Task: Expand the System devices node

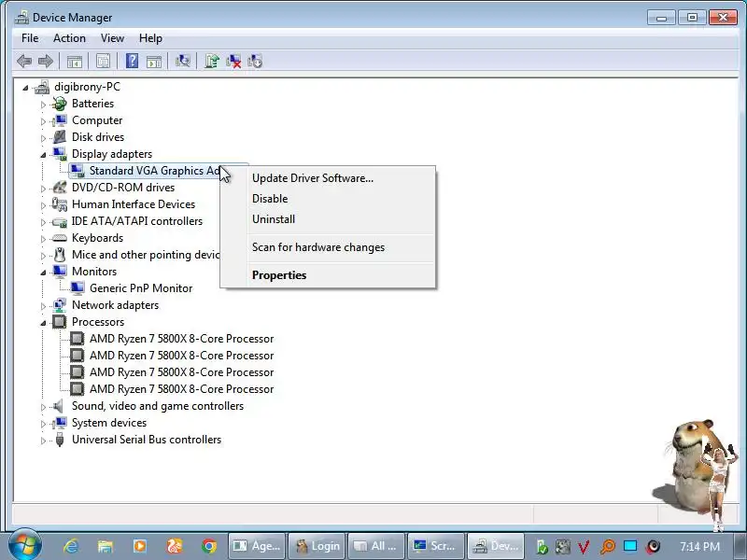Action: pyautogui.click(x=43, y=424)
